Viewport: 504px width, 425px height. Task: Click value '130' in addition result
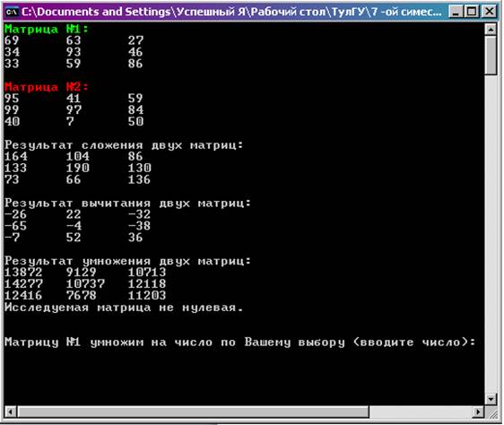140,169
